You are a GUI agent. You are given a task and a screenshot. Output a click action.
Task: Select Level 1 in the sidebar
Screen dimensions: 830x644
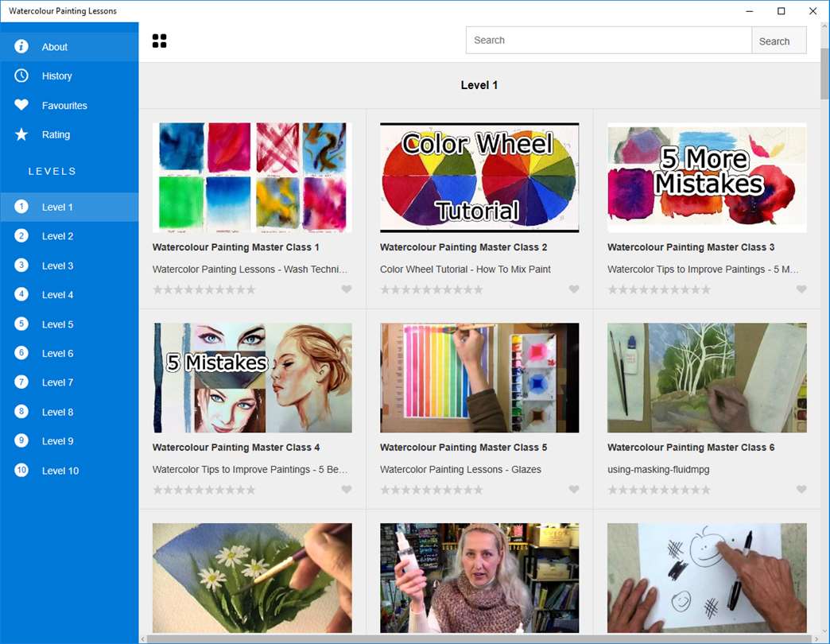[69, 207]
